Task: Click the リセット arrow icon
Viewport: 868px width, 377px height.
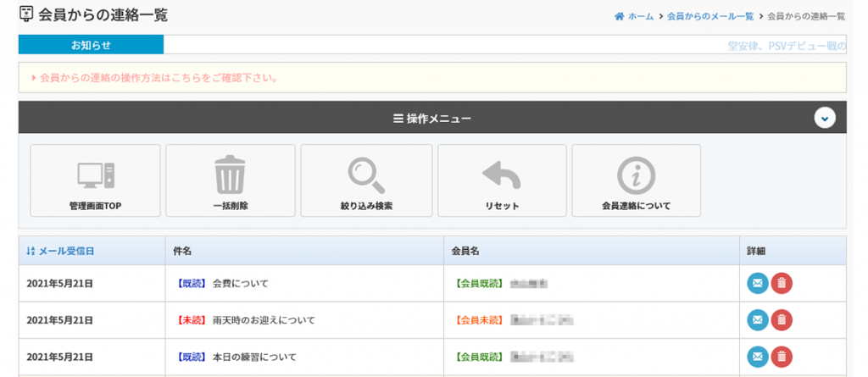Action: click(x=502, y=175)
